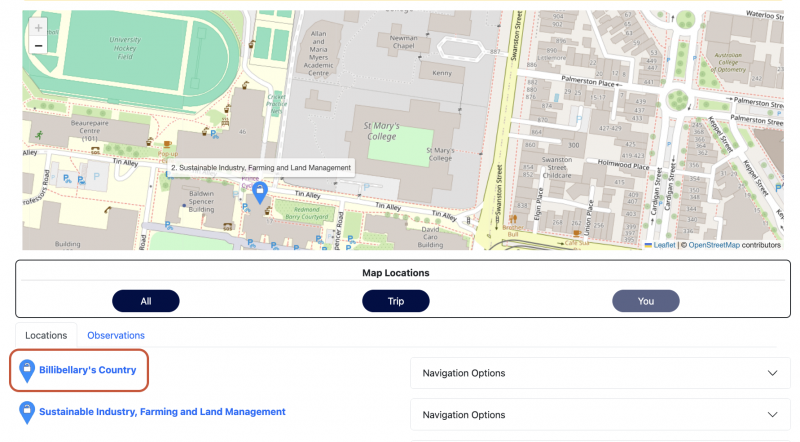
Task: Click pin icon beside Billibellary's Country
Action: point(27,371)
